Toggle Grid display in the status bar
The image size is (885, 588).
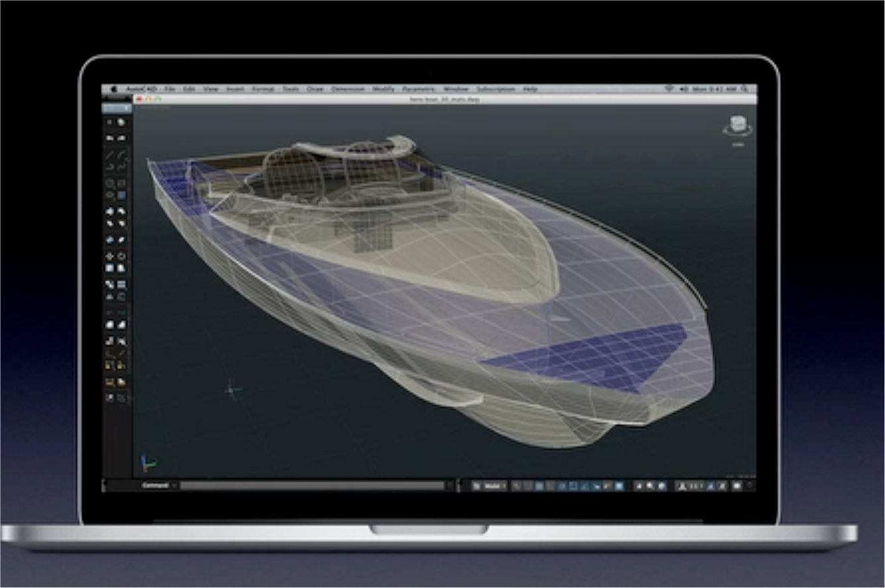coord(528,486)
